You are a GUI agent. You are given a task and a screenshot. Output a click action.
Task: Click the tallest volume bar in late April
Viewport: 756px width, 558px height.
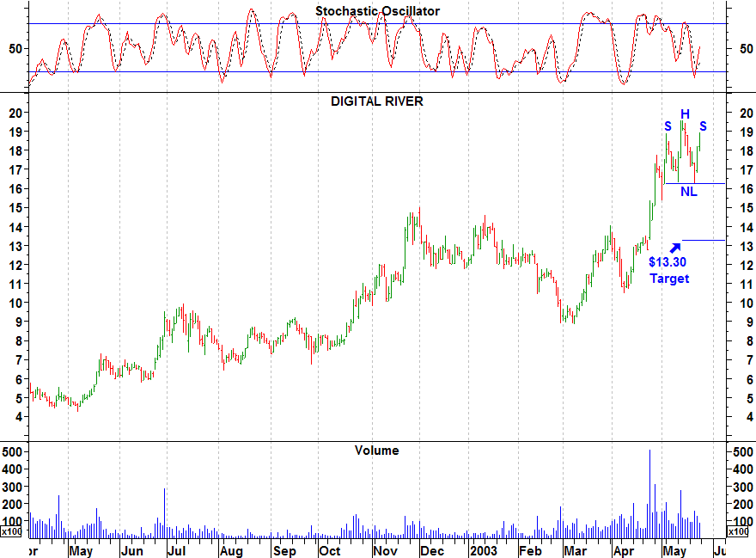pos(649,494)
